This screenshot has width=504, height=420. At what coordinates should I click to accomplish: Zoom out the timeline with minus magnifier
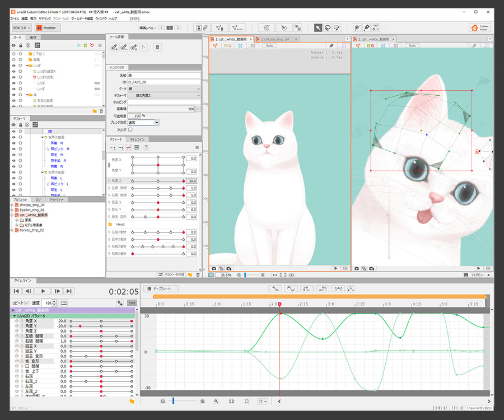[162, 402]
